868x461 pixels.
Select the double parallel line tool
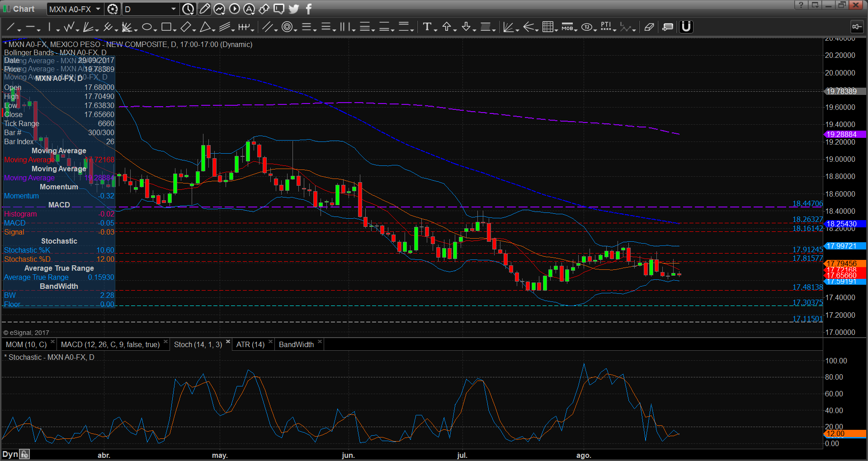pos(267,27)
